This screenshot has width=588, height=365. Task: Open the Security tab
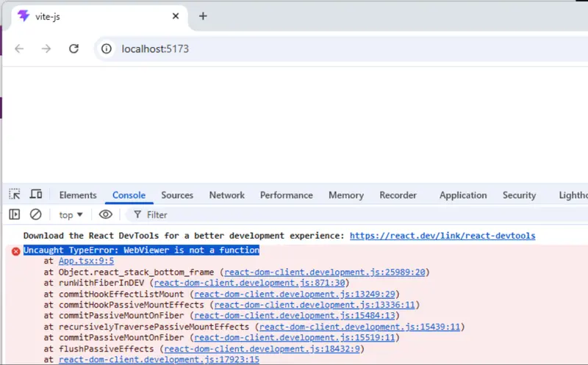tap(520, 195)
